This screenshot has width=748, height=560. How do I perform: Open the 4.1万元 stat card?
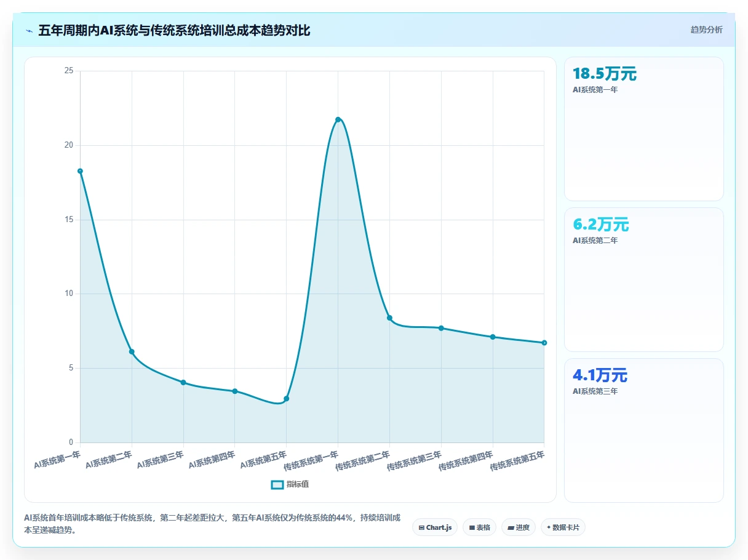tap(644, 430)
